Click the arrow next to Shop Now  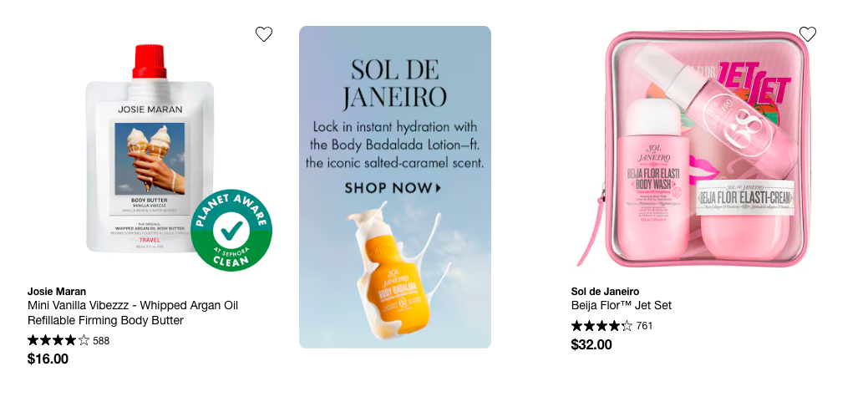point(439,188)
